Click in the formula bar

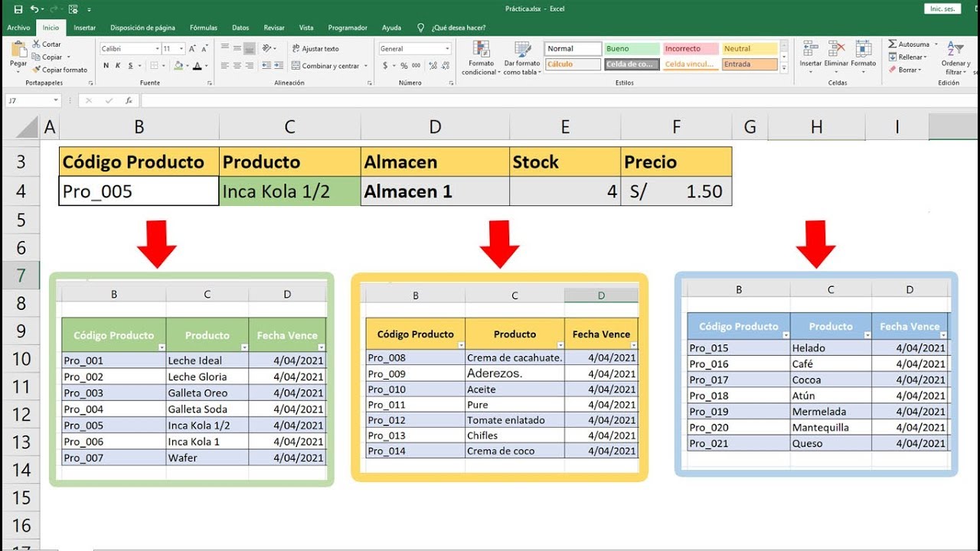pyautogui.click(x=559, y=100)
